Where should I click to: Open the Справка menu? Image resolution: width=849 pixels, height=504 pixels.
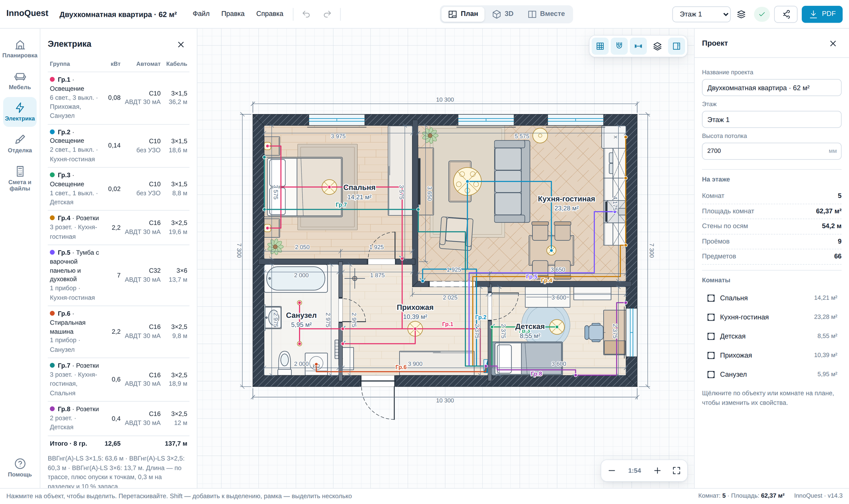(x=270, y=14)
